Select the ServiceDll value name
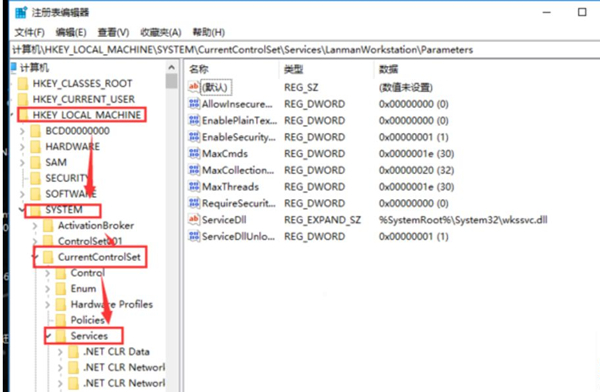This screenshot has height=392, width=600. (x=224, y=220)
